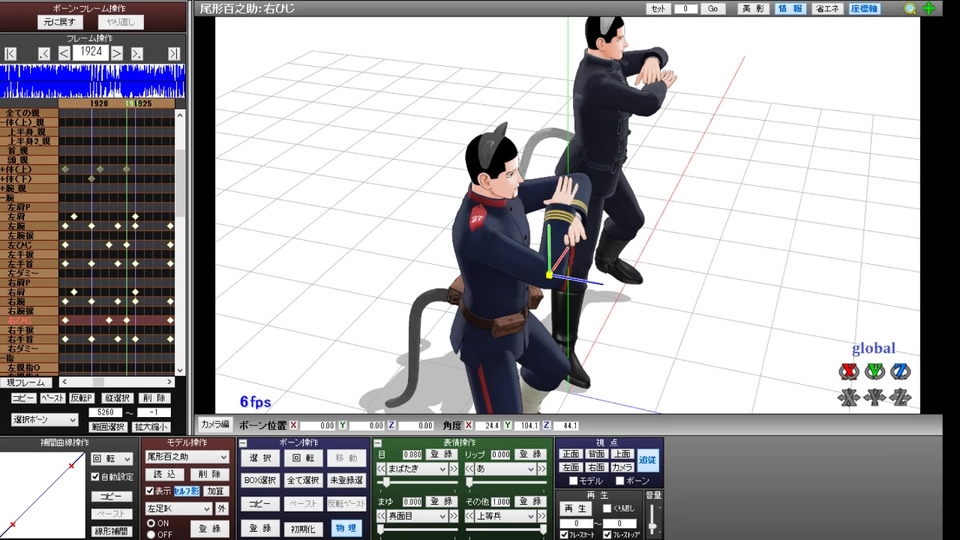Toggle the モデル follow checkbox
960x540 pixels.
point(573,481)
